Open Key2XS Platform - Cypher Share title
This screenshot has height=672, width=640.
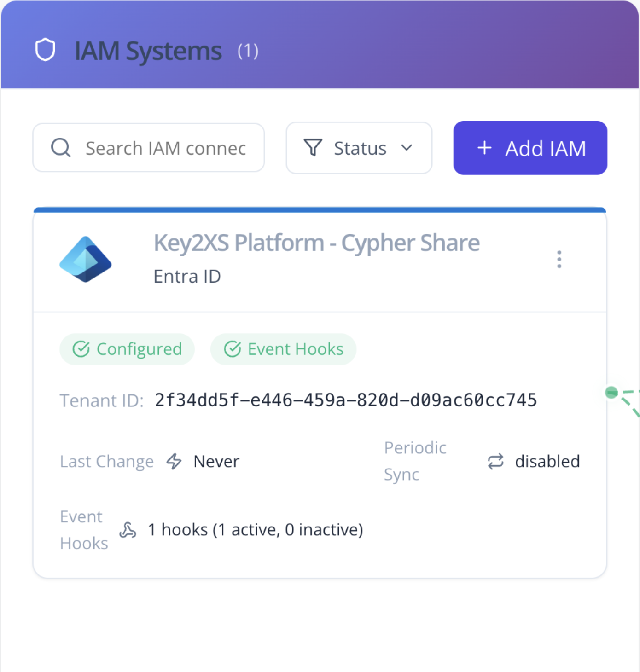click(x=316, y=243)
